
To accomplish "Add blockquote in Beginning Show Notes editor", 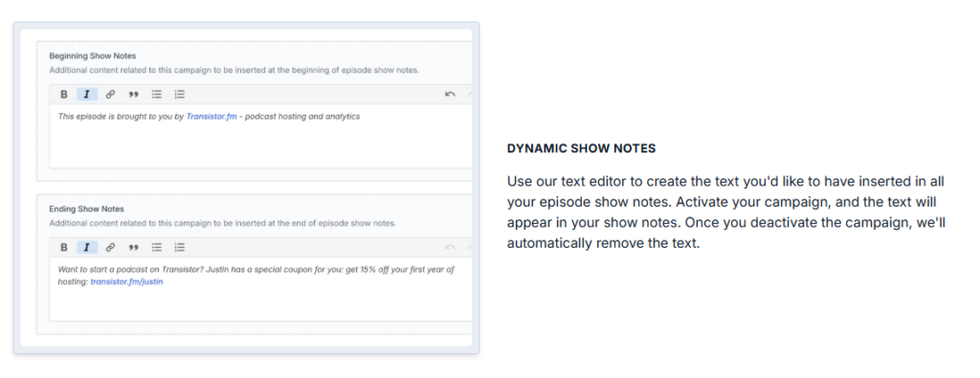I will pyautogui.click(x=133, y=95).
